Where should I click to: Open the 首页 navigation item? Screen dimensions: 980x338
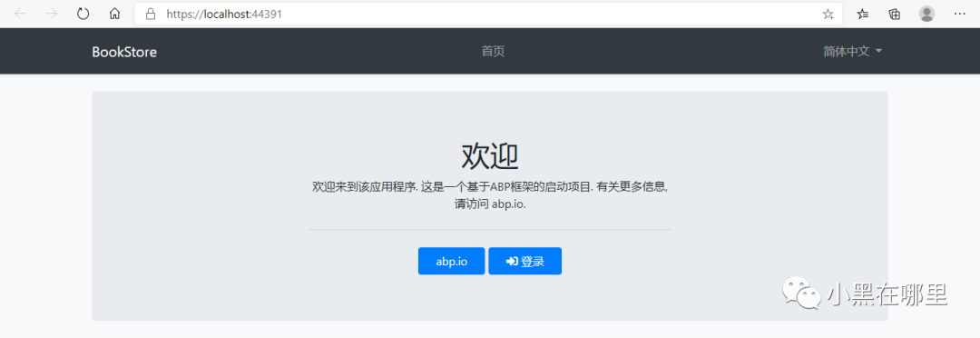(493, 51)
